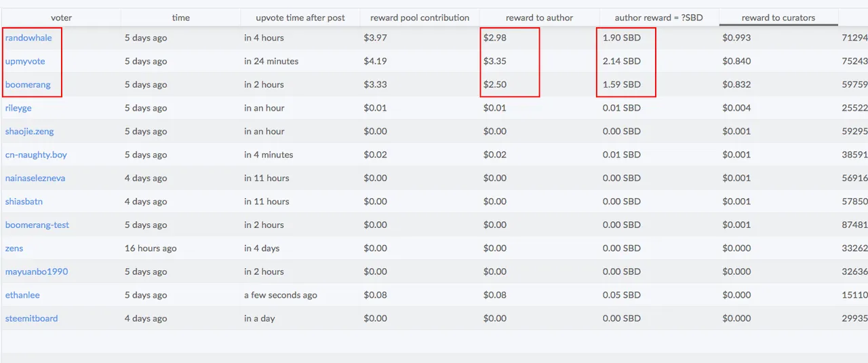Image resolution: width=868 pixels, height=363 pixels.
Task: Select the 'in a day' upvote time cell
Action: click(260, 319)
